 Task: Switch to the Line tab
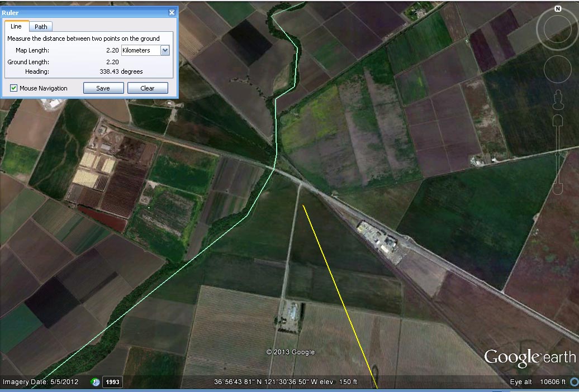pyautogui.click(x=16, y=26)
